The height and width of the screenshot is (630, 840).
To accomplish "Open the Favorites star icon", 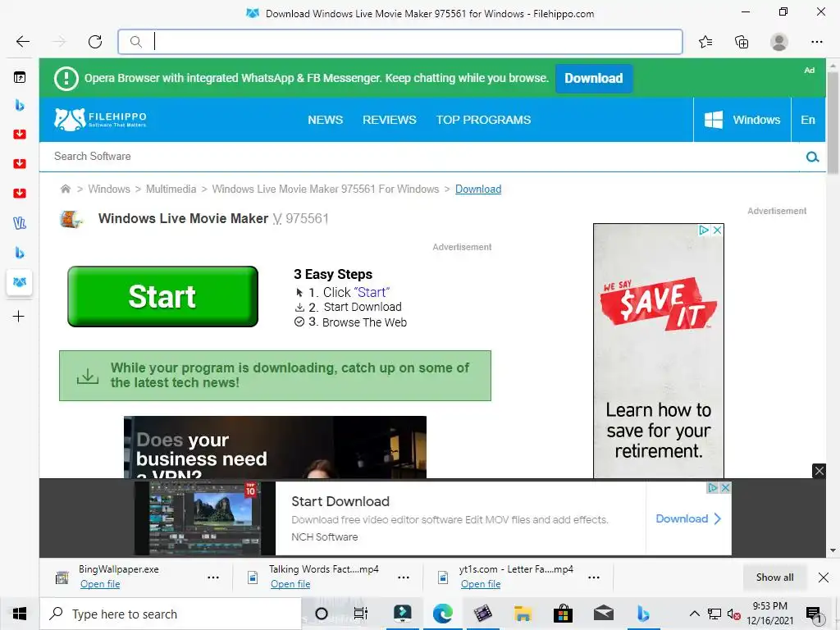I will tap(705, 42).
